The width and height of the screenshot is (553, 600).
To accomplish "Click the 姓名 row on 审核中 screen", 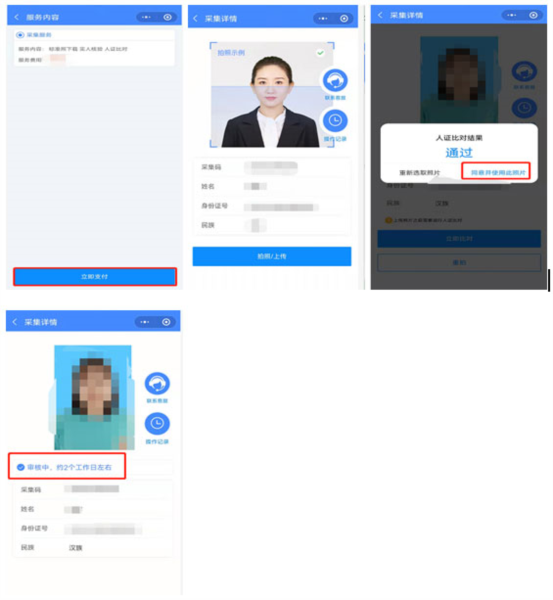I will point(93,509).
